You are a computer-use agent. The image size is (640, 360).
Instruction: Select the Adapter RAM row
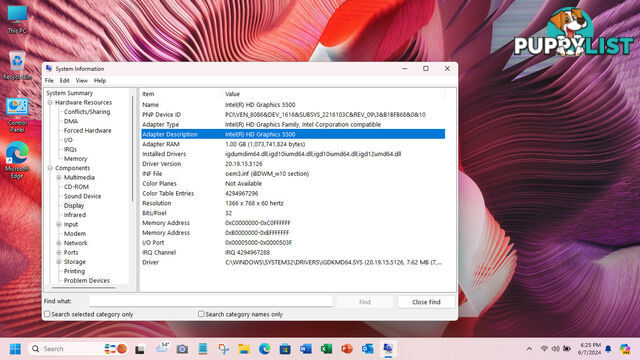(x=293, y=144)
